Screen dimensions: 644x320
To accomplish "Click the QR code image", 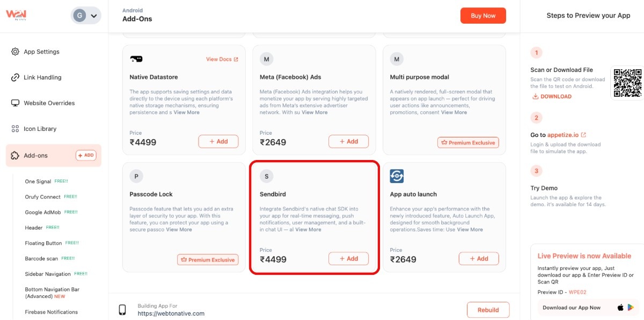I will pyautogui.click(x=627, y=83).
